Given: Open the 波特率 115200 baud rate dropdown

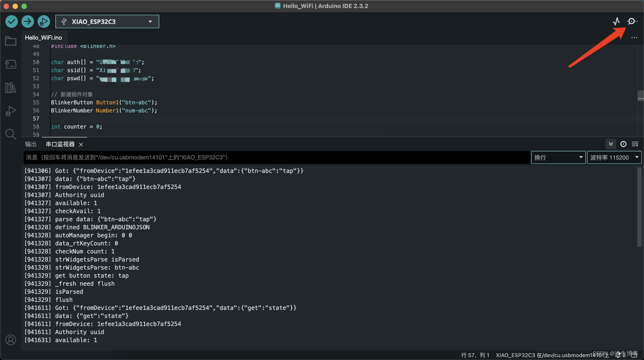Looking at the screenshot, I should coord(614,157).
